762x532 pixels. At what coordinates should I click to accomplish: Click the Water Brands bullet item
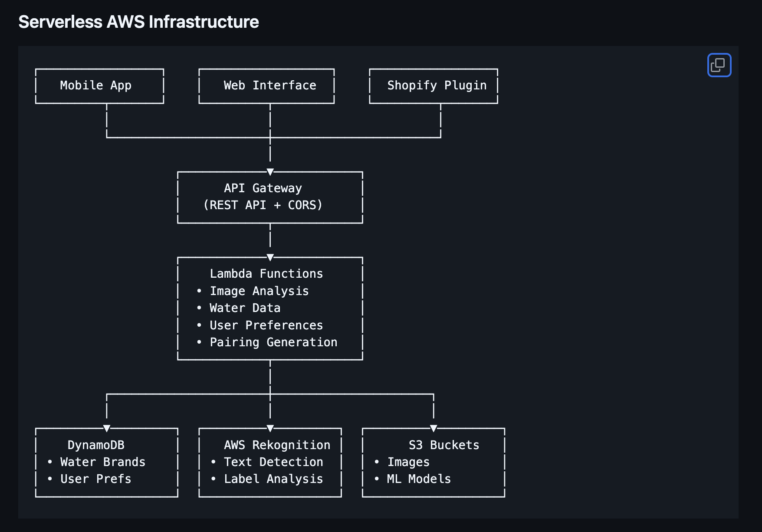click(x=103, y=462)
